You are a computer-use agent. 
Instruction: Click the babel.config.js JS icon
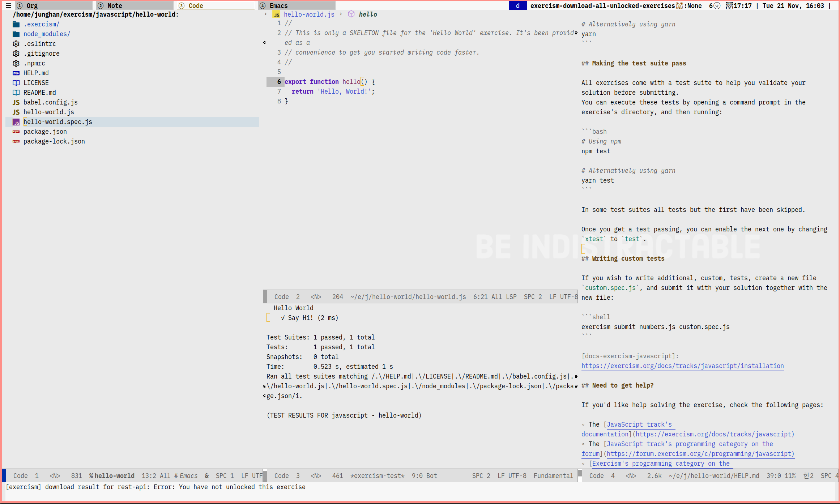(x=16, y=102)
